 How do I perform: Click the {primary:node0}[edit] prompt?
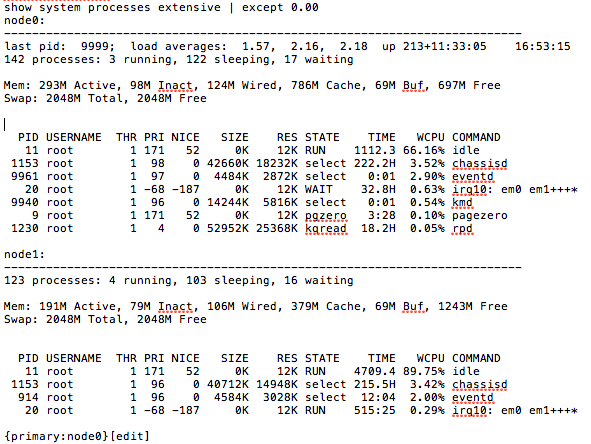[77, 436]
